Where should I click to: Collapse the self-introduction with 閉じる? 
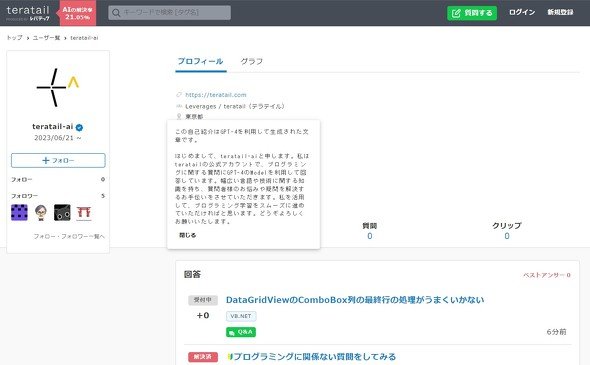187,235
